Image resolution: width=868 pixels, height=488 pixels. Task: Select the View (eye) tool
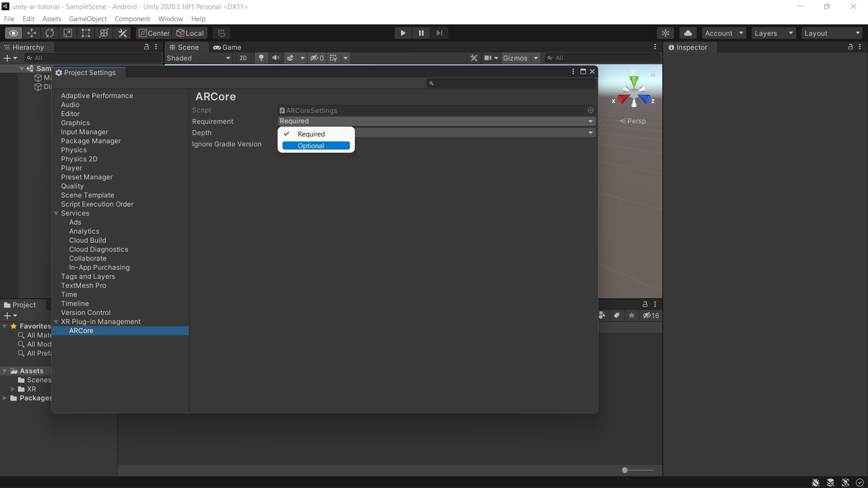pos(14,33)
